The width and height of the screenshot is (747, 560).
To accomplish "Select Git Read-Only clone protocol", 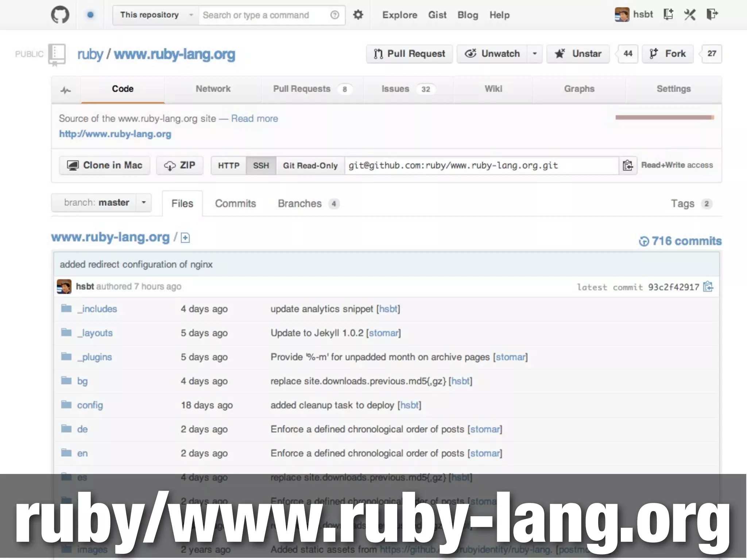I will click(310, 166).
